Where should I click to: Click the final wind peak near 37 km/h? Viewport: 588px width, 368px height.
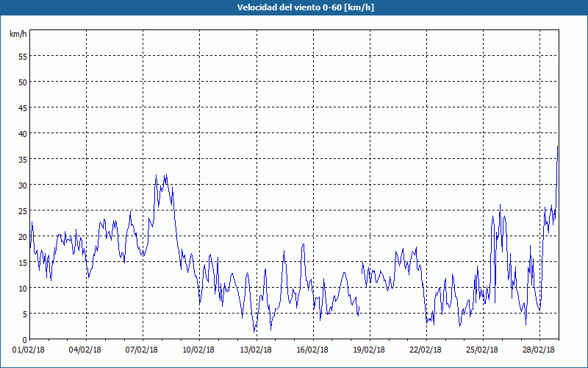pos(558,146)
